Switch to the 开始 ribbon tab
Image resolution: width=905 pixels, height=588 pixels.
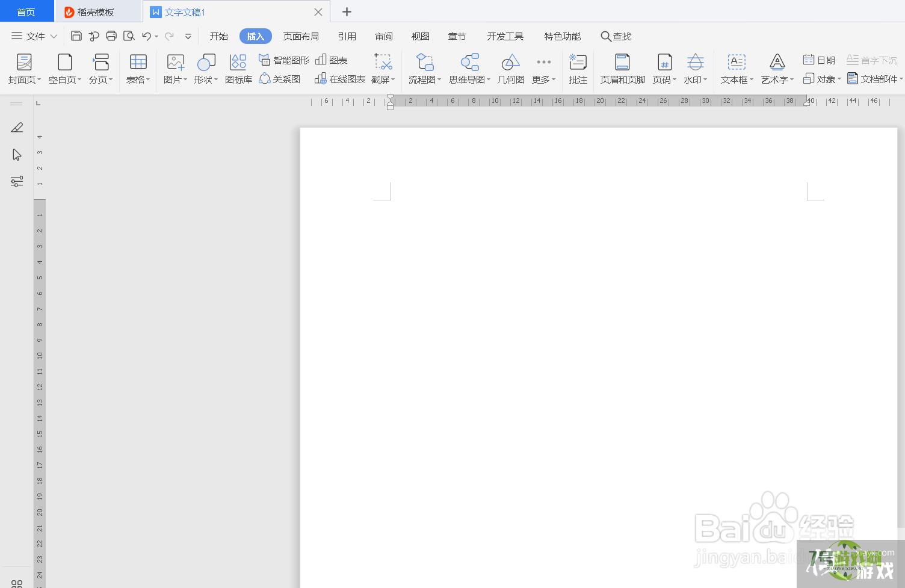point(218,36)
